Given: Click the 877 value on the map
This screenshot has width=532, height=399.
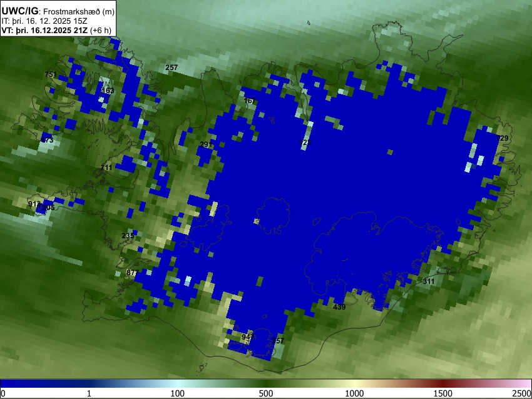Looking at the screenshot, I should 132,273.
